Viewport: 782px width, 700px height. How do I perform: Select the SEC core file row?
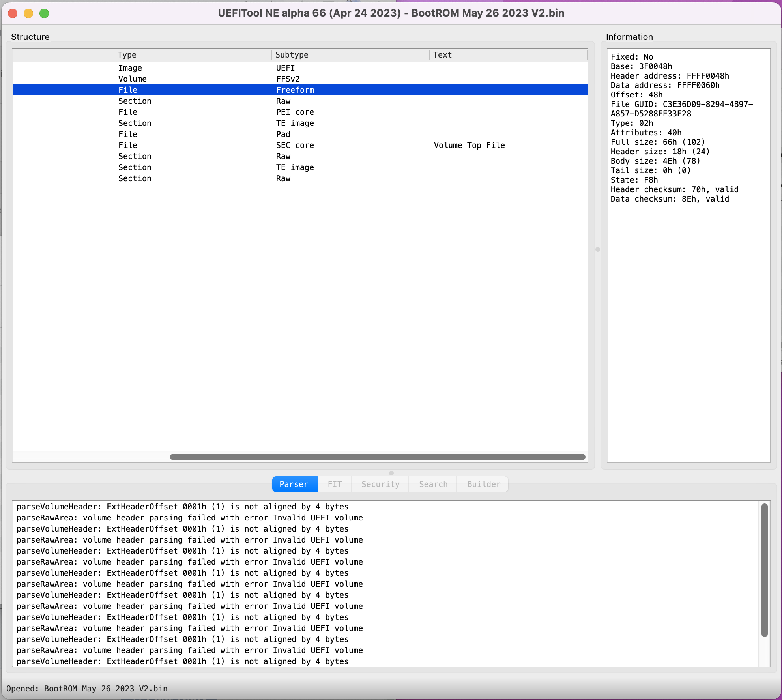pos(295,145)
